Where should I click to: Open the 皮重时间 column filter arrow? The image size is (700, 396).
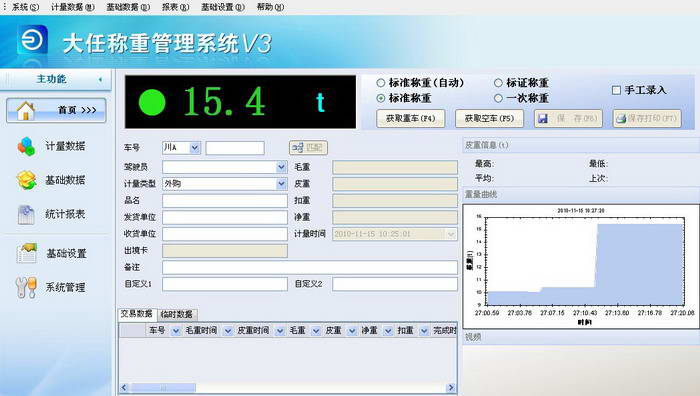click(279, 331)
